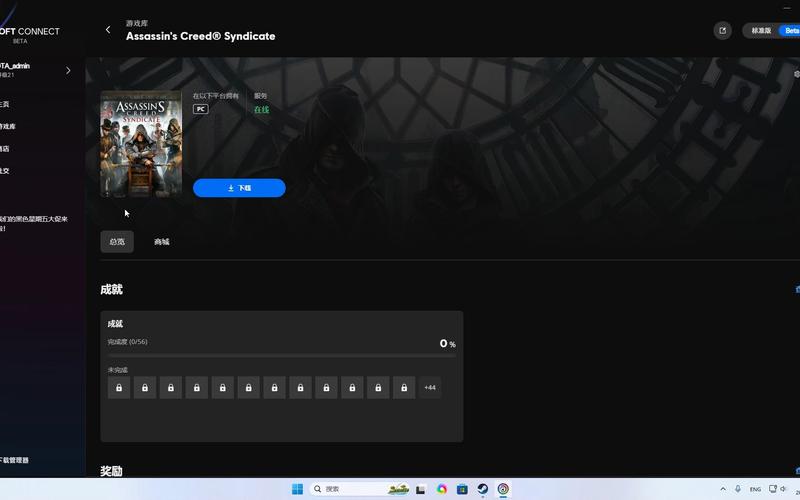Open 游戏库 in the sidebar
The height and width of the screenshot is (500, 800).
pos(8,127)
